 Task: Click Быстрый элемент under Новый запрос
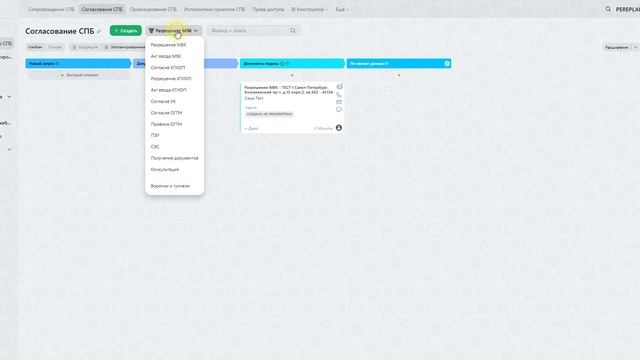tap(79, 75)
